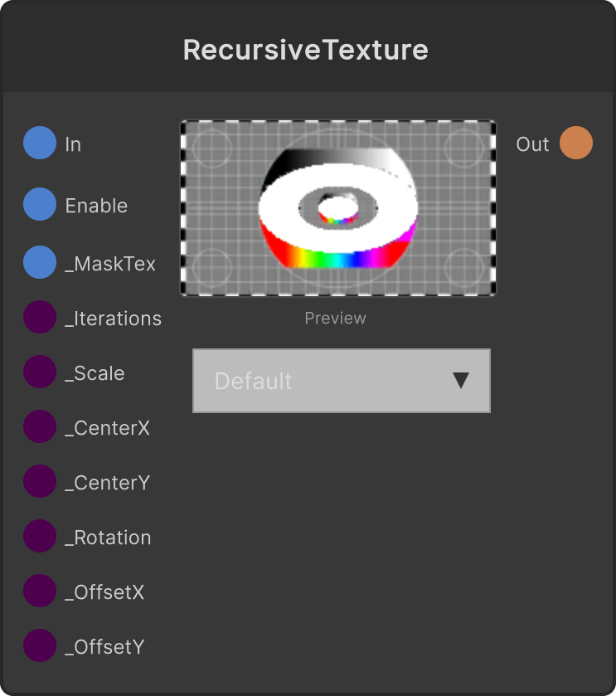This screenshot has width=616, height=696.
Task: Click the Enable label text
Action: pos(96,206)
